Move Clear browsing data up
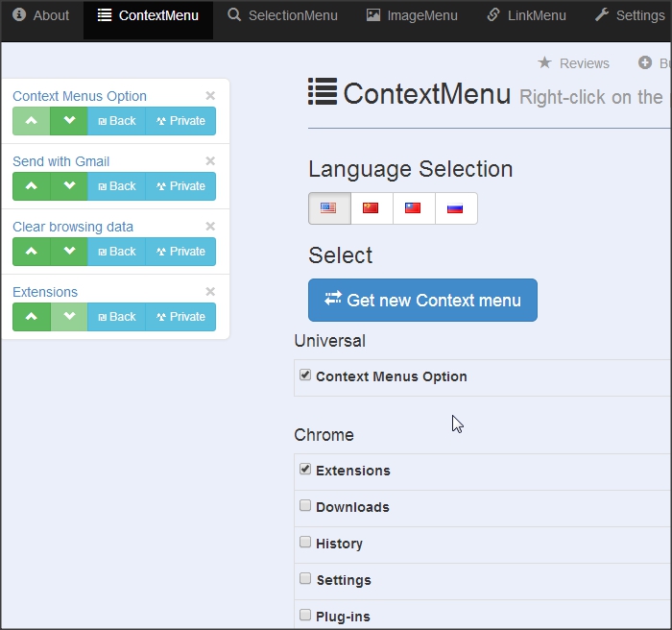672x630 pixels. (32, 252)
